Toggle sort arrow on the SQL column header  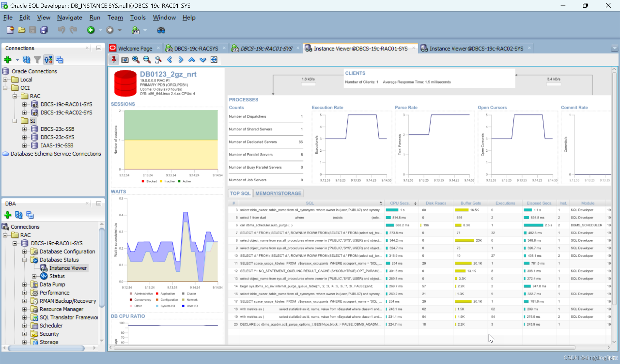381,203
